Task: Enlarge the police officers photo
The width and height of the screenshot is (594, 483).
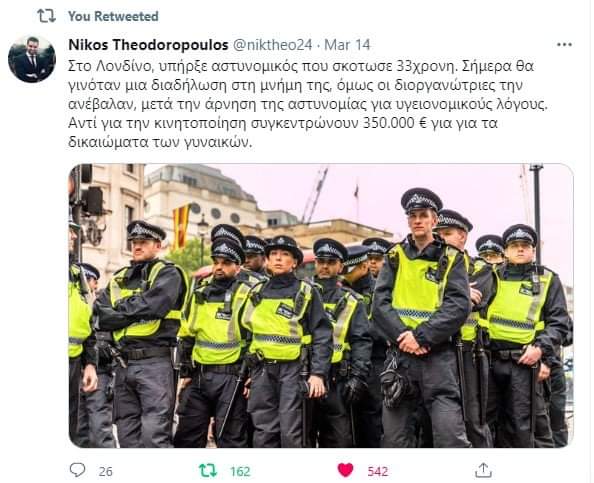Action: click(321, 306)
